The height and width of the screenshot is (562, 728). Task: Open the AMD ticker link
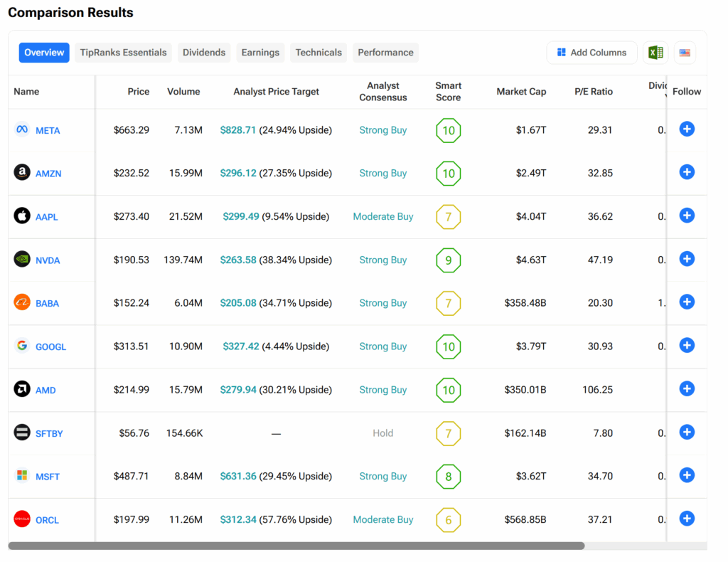(x=45, y=391)
